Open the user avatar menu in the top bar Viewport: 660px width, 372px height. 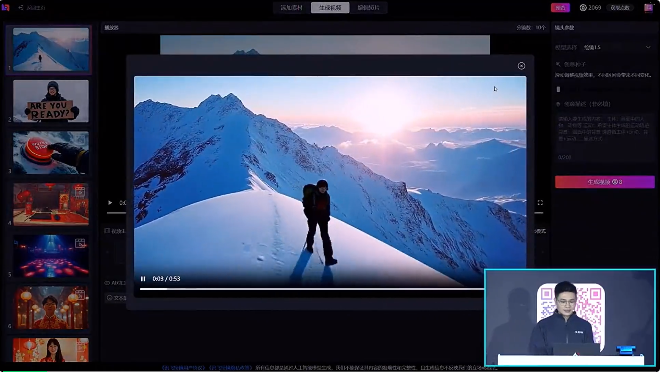[648, 8]
